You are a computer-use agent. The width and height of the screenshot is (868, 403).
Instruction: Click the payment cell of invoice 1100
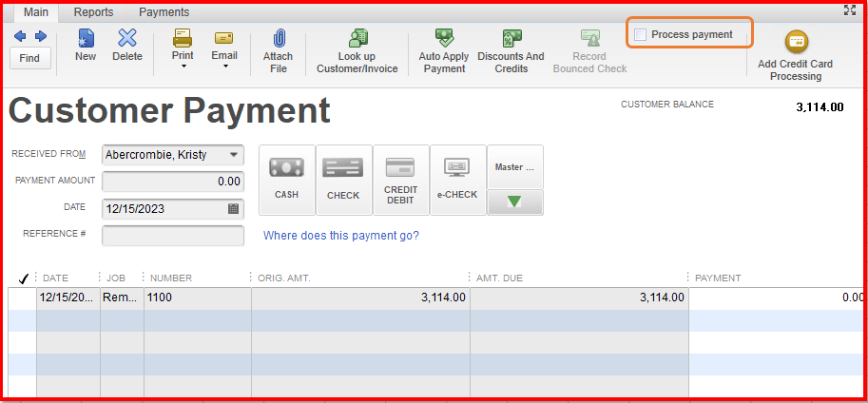click(777, 297)
